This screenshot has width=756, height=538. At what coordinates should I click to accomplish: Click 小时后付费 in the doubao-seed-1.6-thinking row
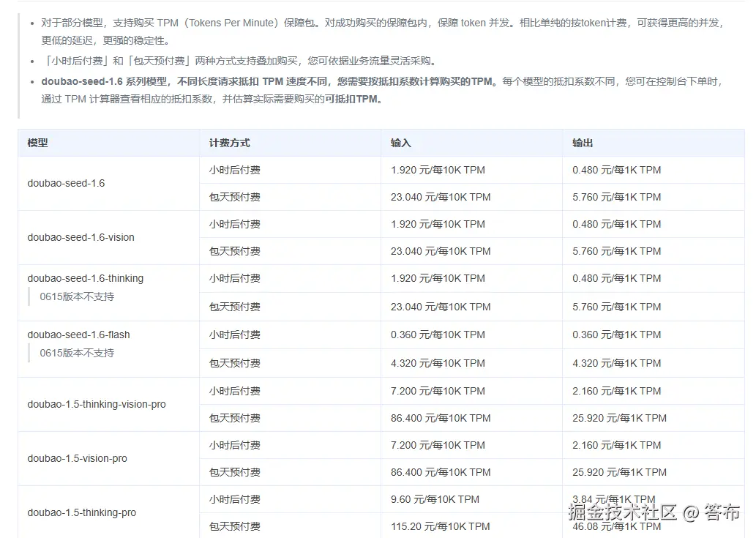point(235,279)
